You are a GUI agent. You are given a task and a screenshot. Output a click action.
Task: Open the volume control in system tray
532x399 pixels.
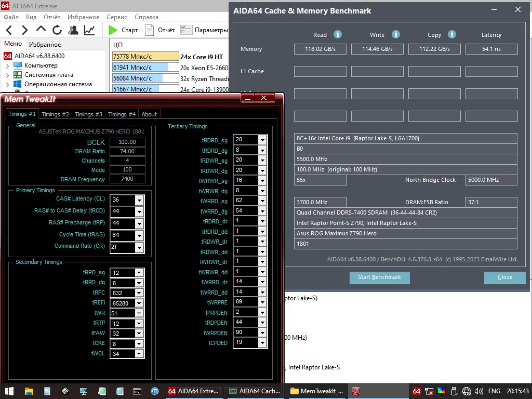[x=478, y=391]
